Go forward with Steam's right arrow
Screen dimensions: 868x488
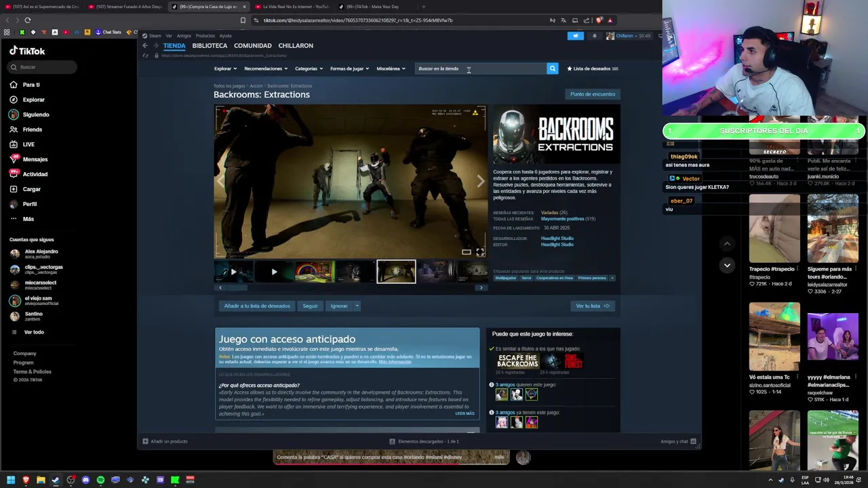tap(156, 45)
